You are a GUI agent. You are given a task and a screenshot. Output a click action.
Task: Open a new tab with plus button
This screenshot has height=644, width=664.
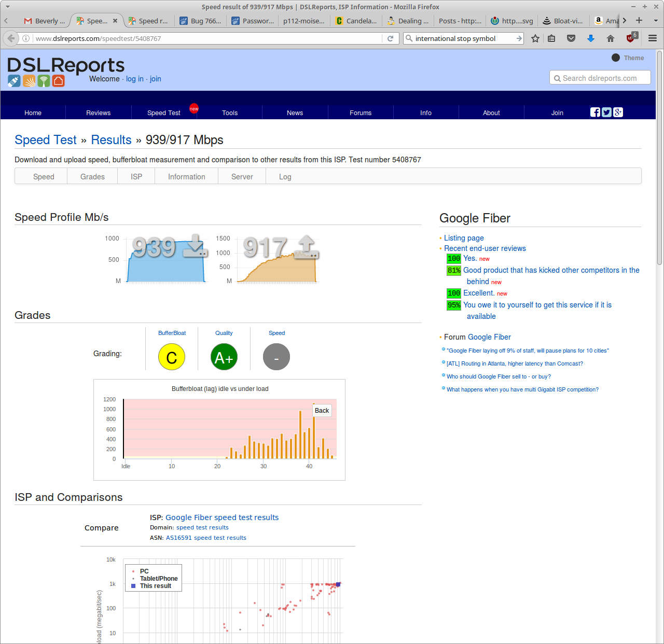(x=639, y=20)
